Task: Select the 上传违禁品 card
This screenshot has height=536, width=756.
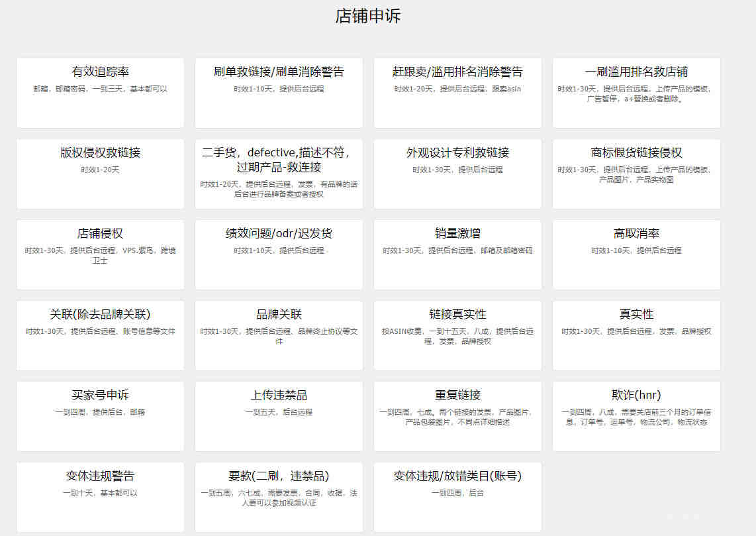Action: [279, 416]
